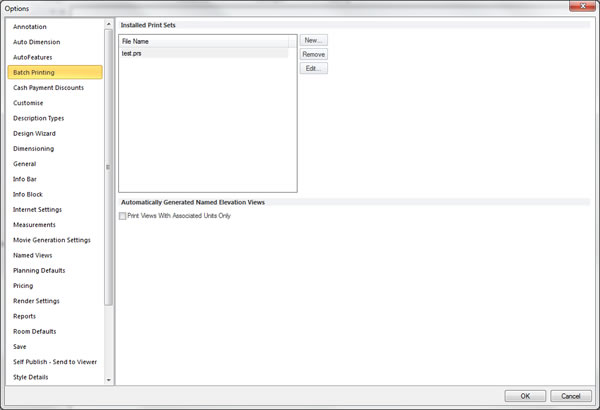The image size is (600, 410).
Task: Choose Self Publish - Send to Viewer
Action: click(x=55, y=361)
